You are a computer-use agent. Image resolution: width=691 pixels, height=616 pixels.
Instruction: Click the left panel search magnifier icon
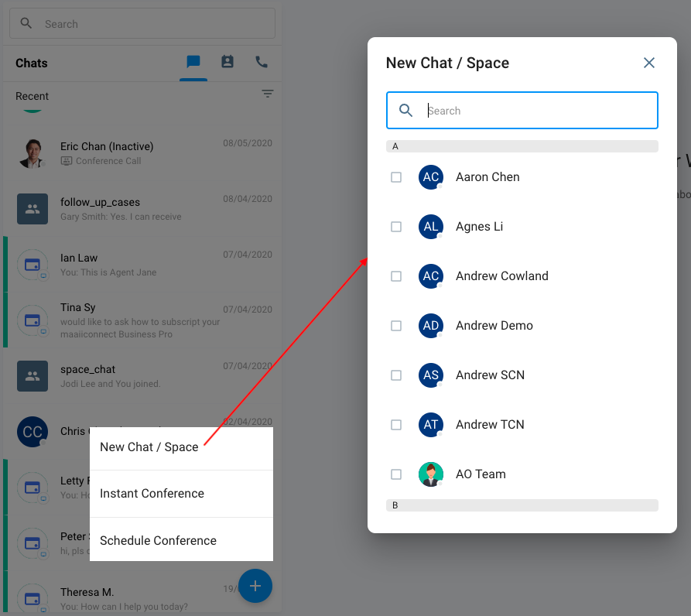click(x=26, y=23)
